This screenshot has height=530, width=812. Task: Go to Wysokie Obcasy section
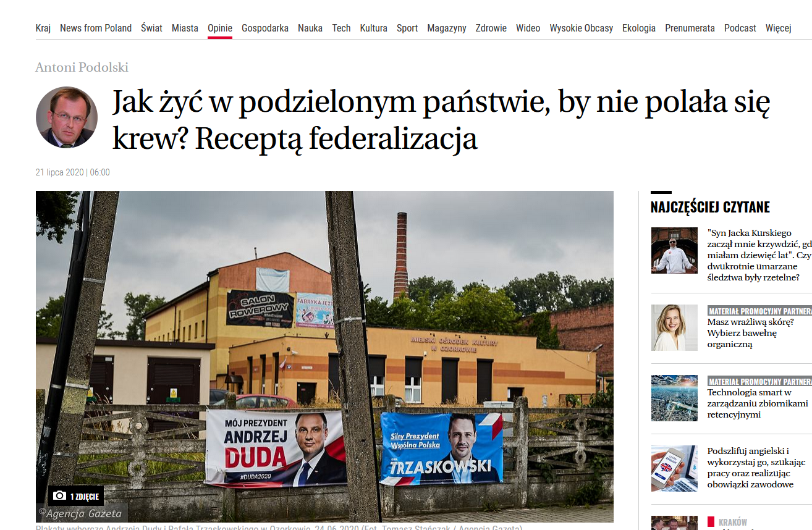tap(582, 28)
